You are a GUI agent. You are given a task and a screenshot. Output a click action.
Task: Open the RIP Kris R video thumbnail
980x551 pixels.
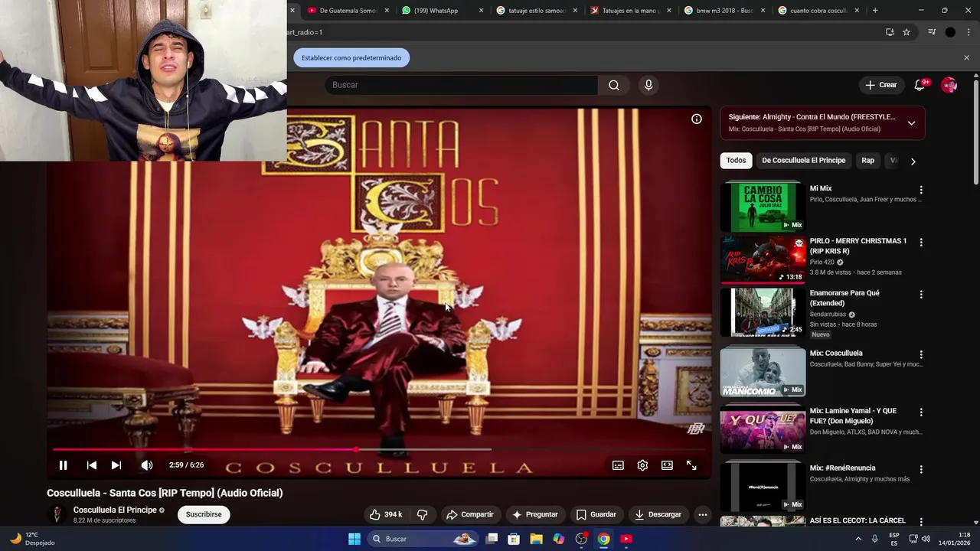click(763, 259)
